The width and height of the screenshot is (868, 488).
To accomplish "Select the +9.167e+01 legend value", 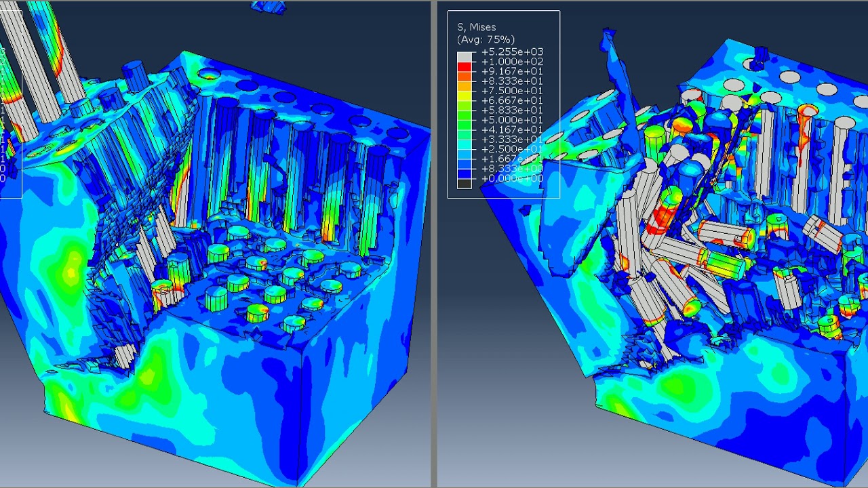I will coord(512,71).
